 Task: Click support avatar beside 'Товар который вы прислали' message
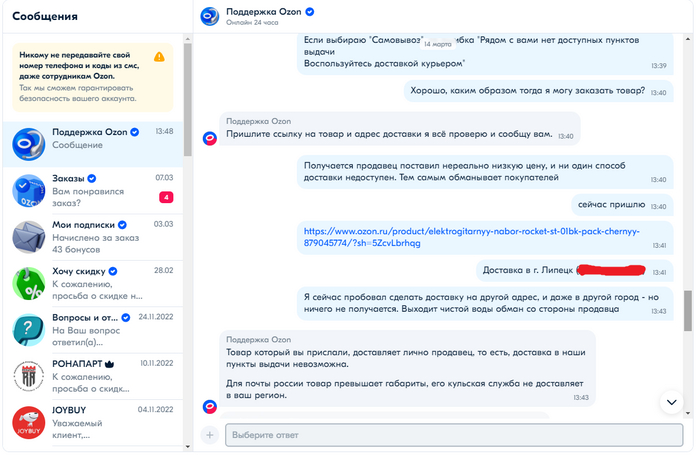coord(210,406)
